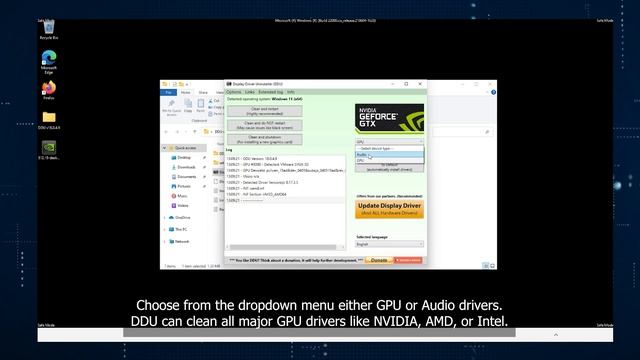Click Clean and do NOT restart button

point(264,125)
